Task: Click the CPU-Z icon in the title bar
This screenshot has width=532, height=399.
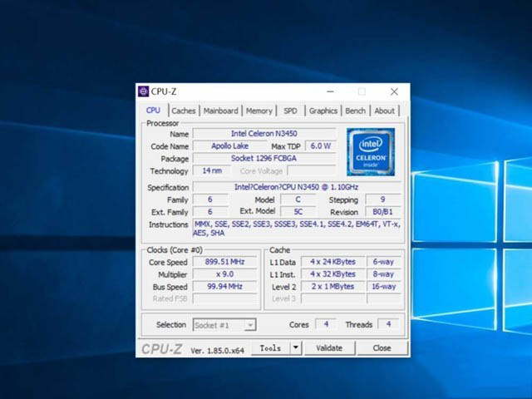Action: pyautogui.click(x=144, y=91)
